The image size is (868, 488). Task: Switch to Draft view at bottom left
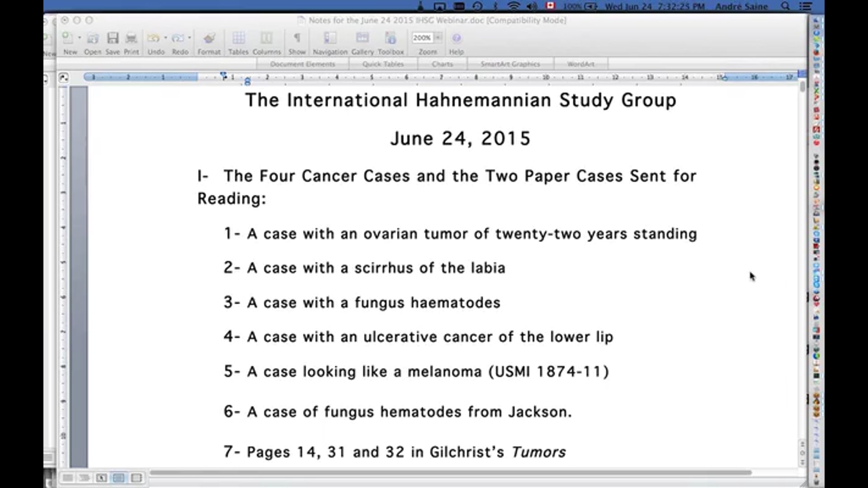pyautogui.click(x=67, y=478)
